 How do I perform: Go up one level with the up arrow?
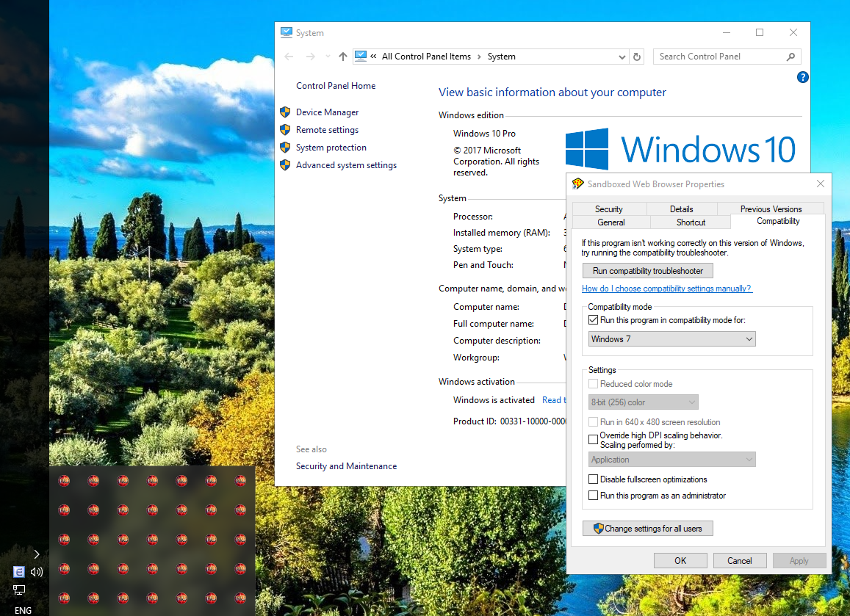click(342, 57)
